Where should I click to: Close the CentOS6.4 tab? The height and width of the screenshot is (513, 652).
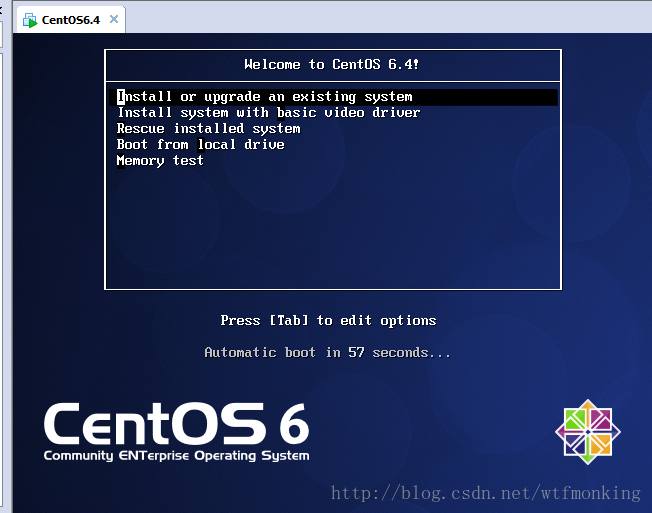[114, 19]
